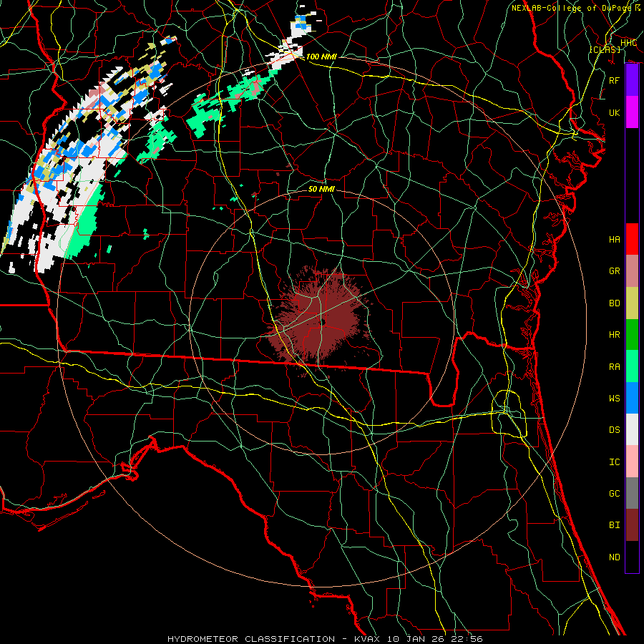Click the "50 NMI" range ring label
644x644 pixels.
point(321,189)
